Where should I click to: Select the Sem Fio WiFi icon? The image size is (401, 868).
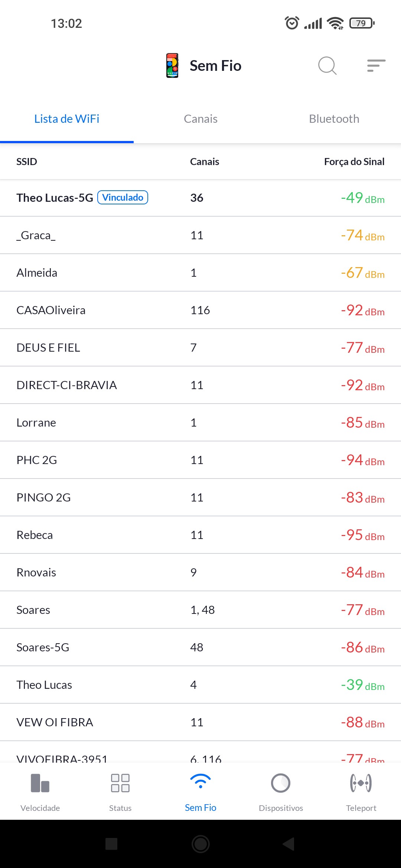[x=200, y=782]
